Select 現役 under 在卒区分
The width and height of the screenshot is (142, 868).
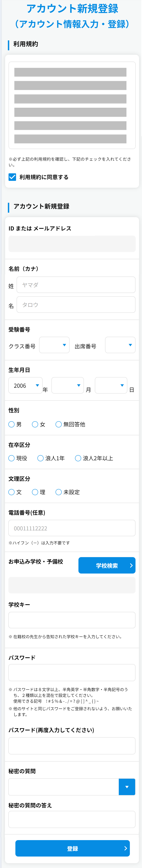tap(11, 458)
